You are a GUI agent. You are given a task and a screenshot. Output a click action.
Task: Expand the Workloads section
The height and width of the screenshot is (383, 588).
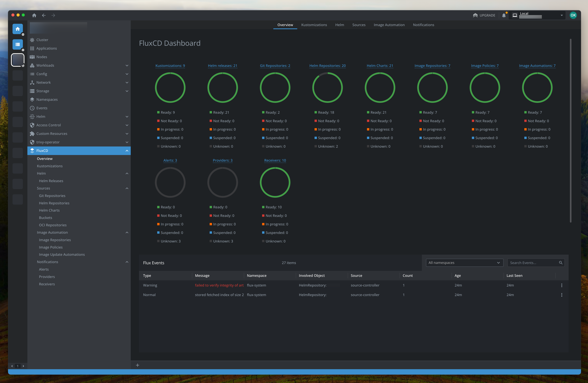(127, 65)
